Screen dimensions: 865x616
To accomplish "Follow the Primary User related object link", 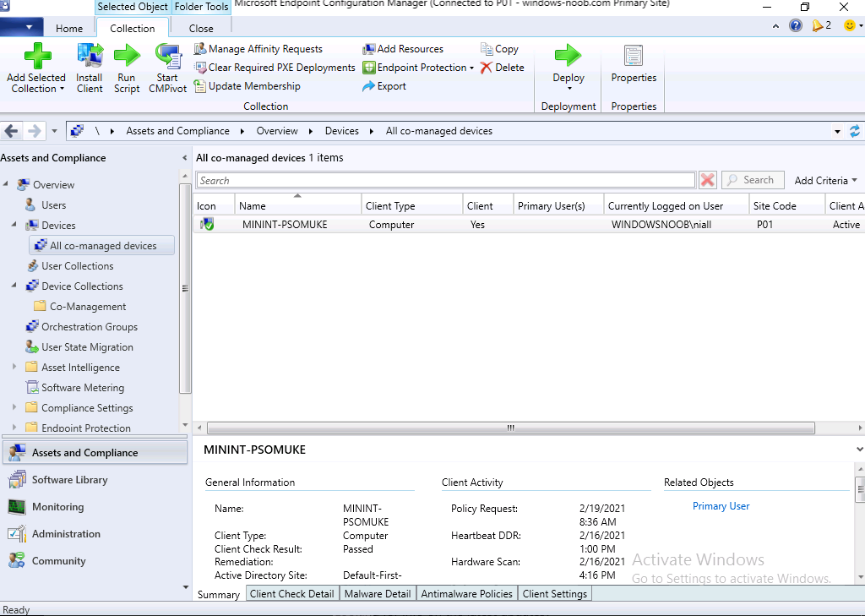I will [721, 506].
